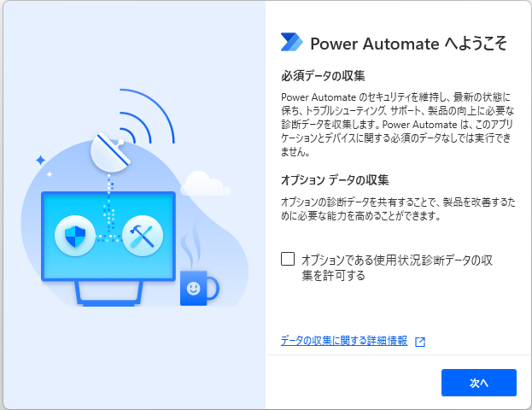Viewport: 532px width, 410px height.
Task: Click the Power Automate logo icon
Action: point(292,42)
